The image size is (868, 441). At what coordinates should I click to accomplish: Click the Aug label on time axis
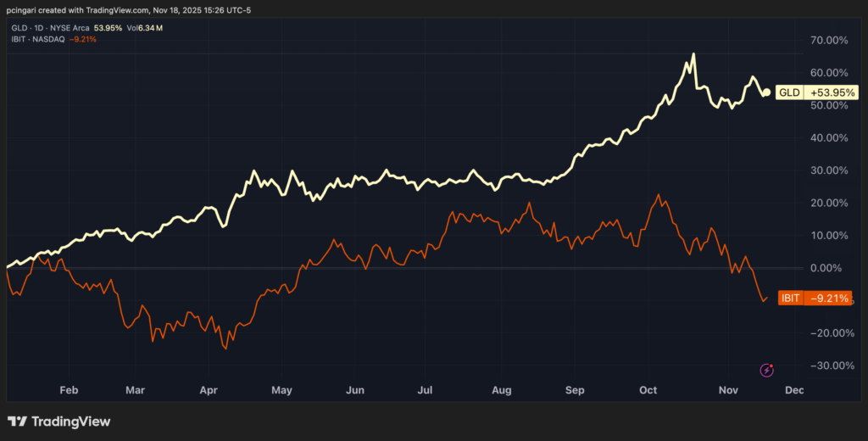pyautogui.click(x=502, y=391)
